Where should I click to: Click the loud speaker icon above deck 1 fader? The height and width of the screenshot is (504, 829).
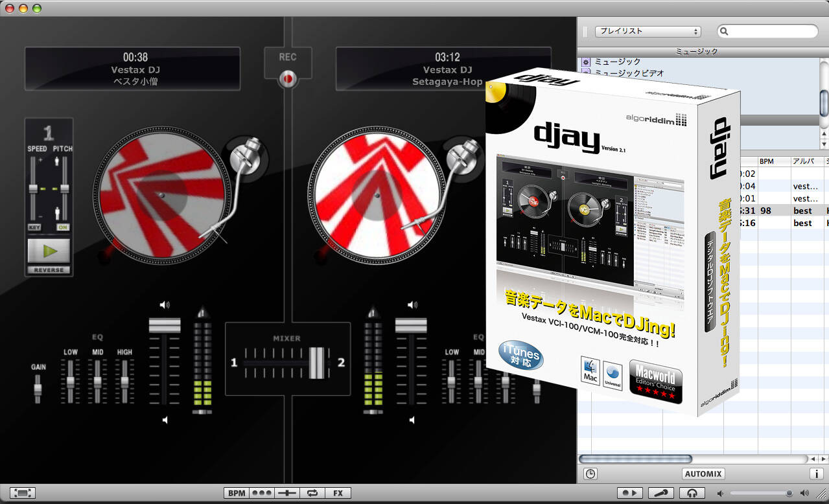click(165, 304)
